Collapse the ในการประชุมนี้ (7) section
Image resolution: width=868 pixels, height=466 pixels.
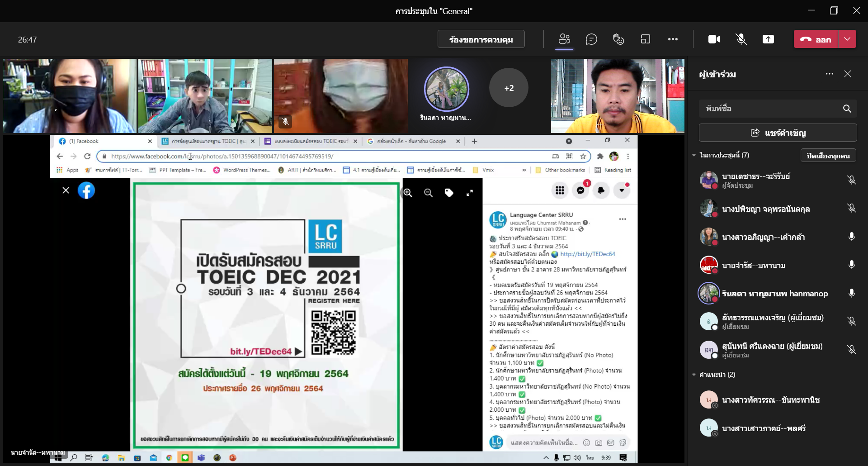(694, 155)
